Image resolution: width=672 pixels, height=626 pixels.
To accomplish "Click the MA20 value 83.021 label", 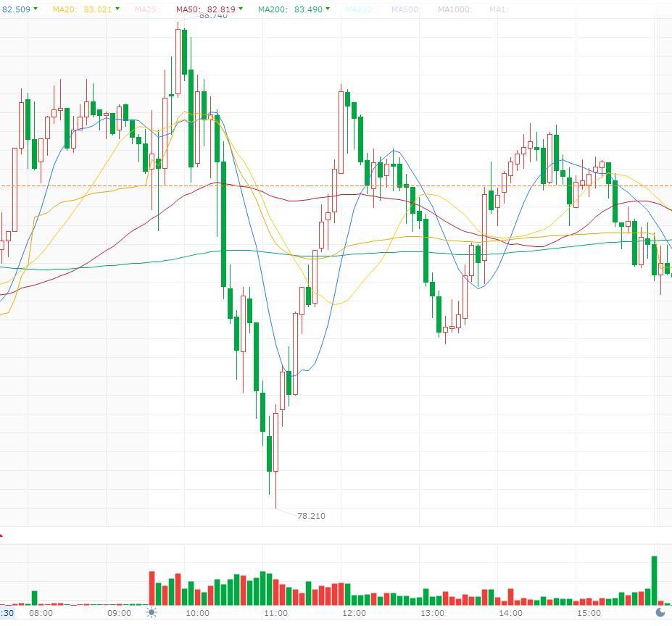I will point(98,9).
